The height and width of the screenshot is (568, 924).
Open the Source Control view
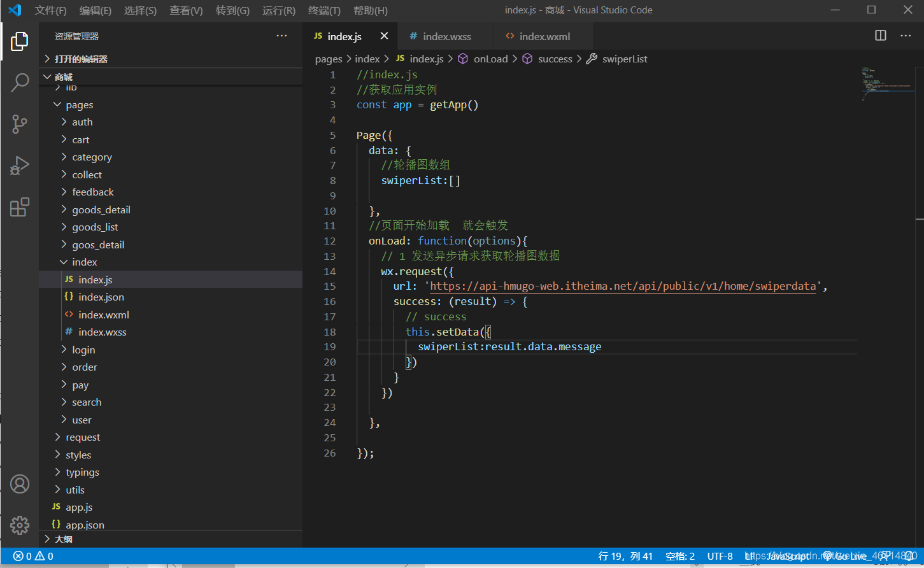(x=20, y=124)
